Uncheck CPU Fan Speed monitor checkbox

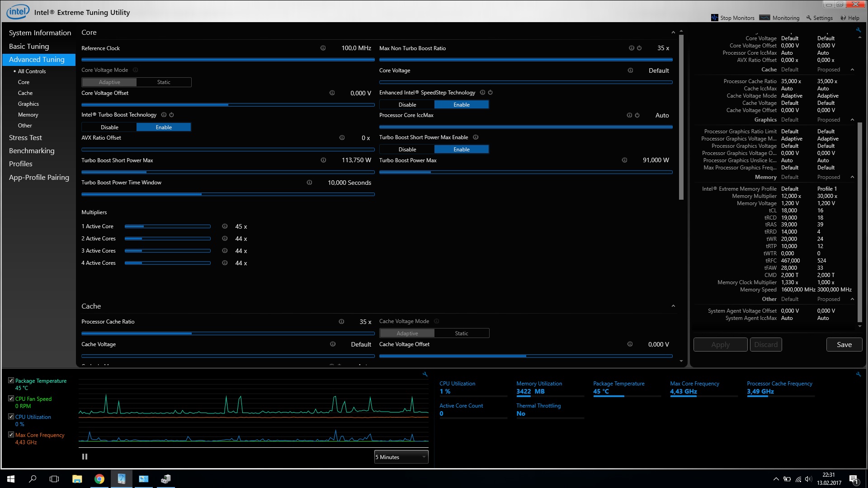11,399
